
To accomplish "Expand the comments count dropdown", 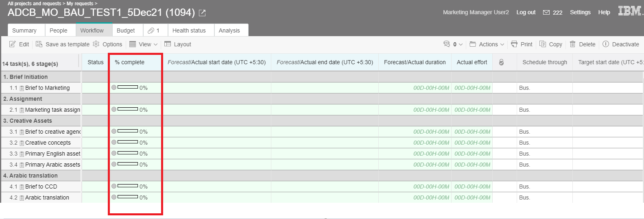I will (x=452, y=44).
